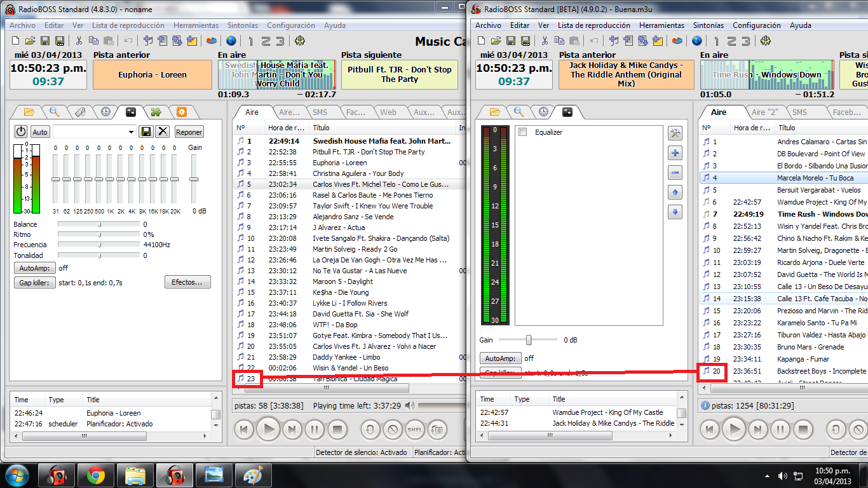Toggle Auto equalizer button in left window
The image size is (868, 488).
click(x=40, y=132)
